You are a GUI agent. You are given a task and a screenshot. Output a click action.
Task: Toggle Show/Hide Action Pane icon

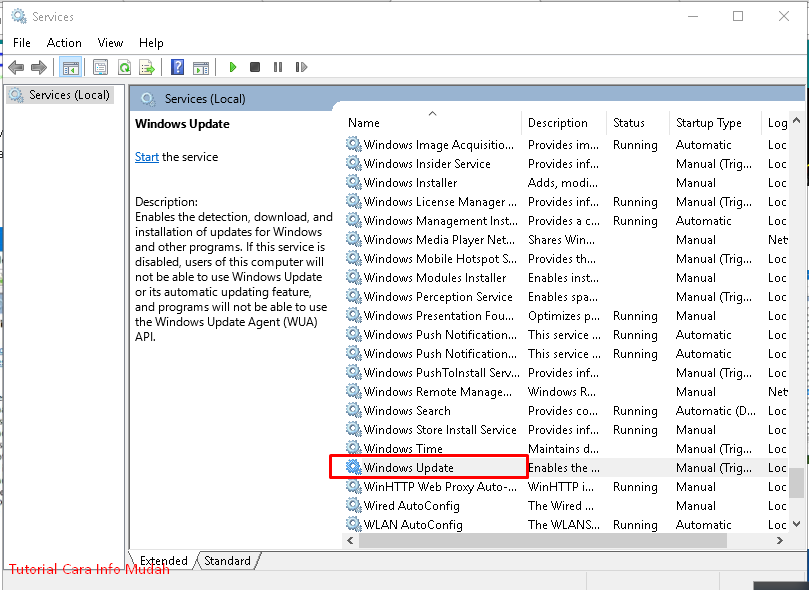point(201,68)
